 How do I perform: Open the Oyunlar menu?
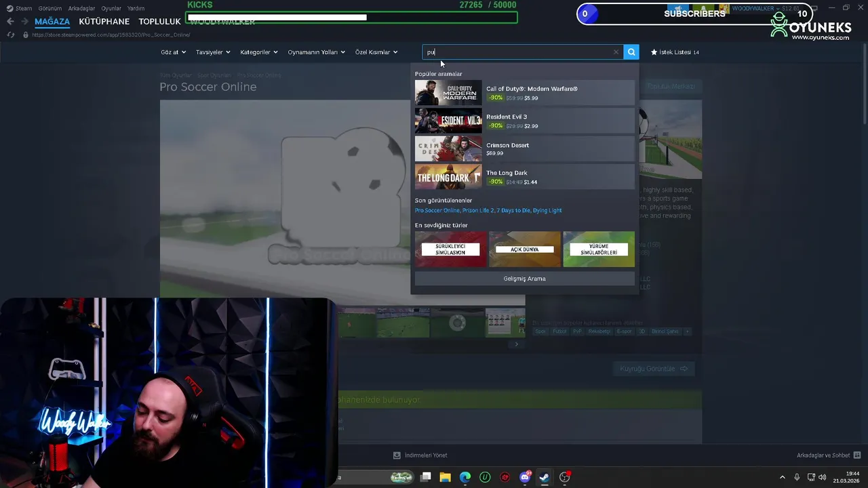click(x=111, y=8)
